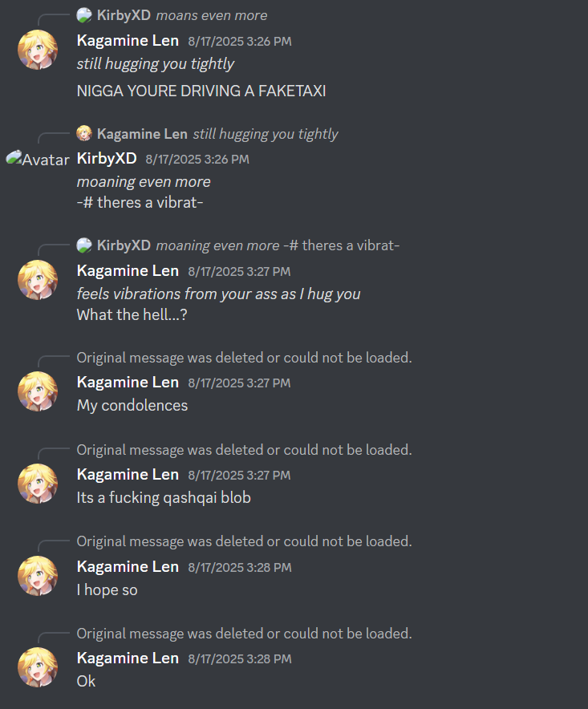Click Kagamine Len avatar beside 'What the hell...?'

(38, 280)
